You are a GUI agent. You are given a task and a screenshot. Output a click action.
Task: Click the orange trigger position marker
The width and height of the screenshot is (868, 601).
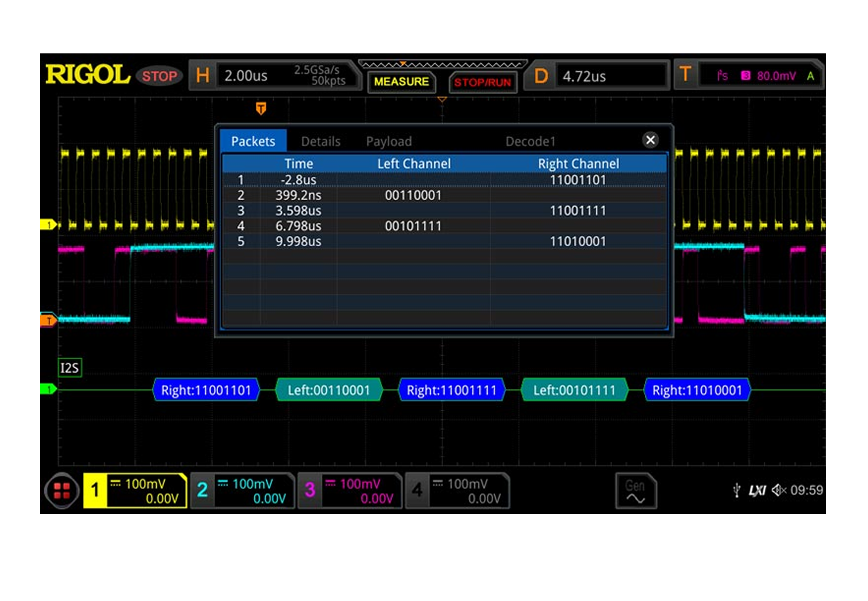tap(261, 109)
